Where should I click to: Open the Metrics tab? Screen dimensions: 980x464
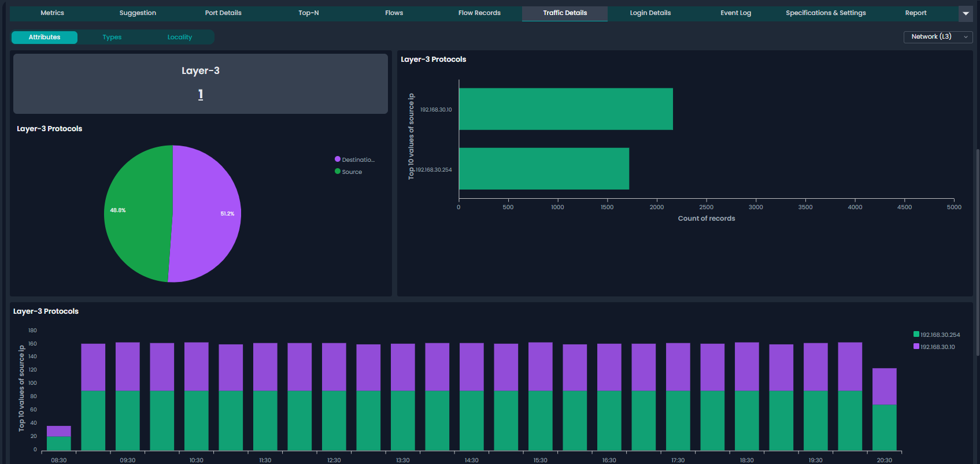tap(52, 13)
